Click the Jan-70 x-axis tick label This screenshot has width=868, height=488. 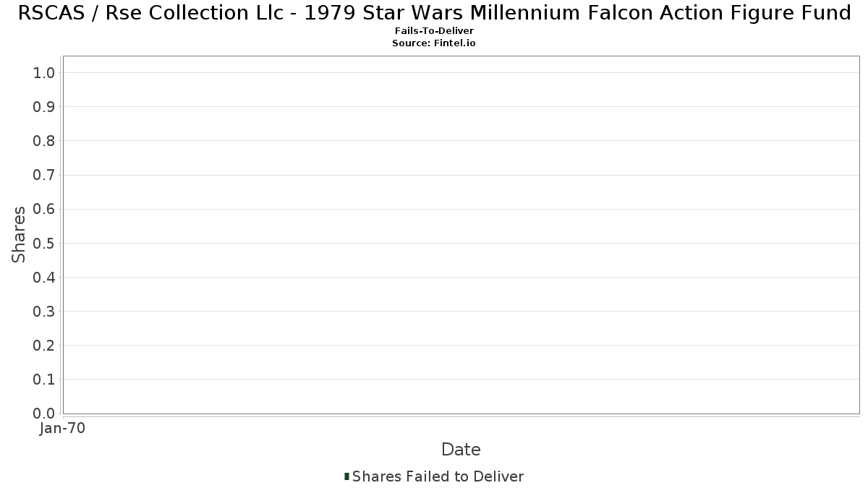(x=63, y=429)
